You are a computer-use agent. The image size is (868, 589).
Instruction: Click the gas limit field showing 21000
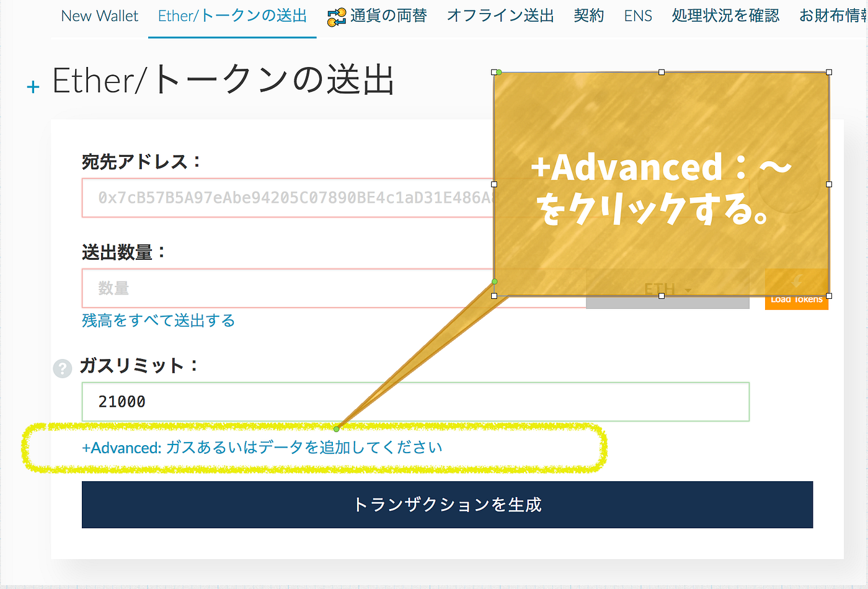click(415, 402)
